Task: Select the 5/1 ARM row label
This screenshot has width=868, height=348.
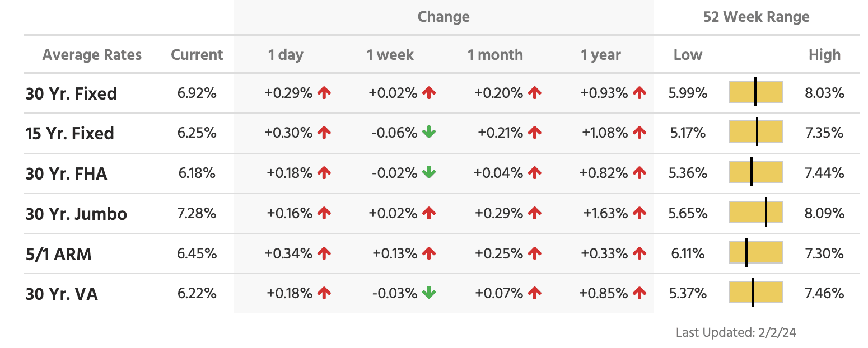Action: (58, 255)
